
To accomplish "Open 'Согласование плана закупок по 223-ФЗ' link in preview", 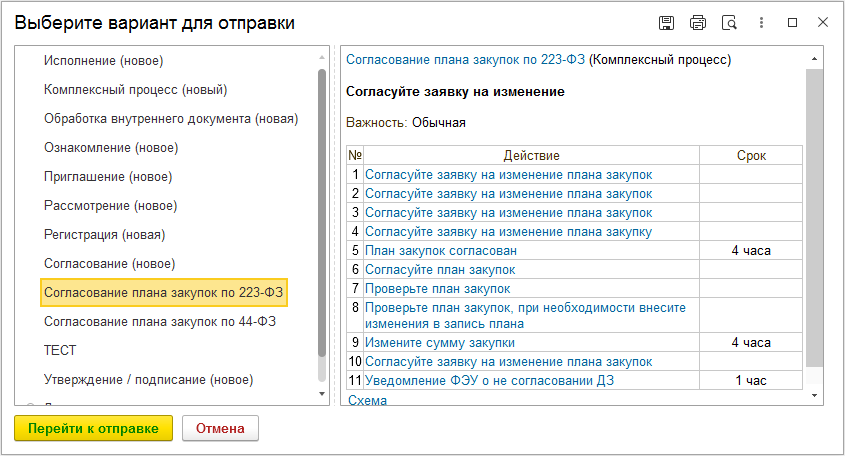I will (466, 60).
